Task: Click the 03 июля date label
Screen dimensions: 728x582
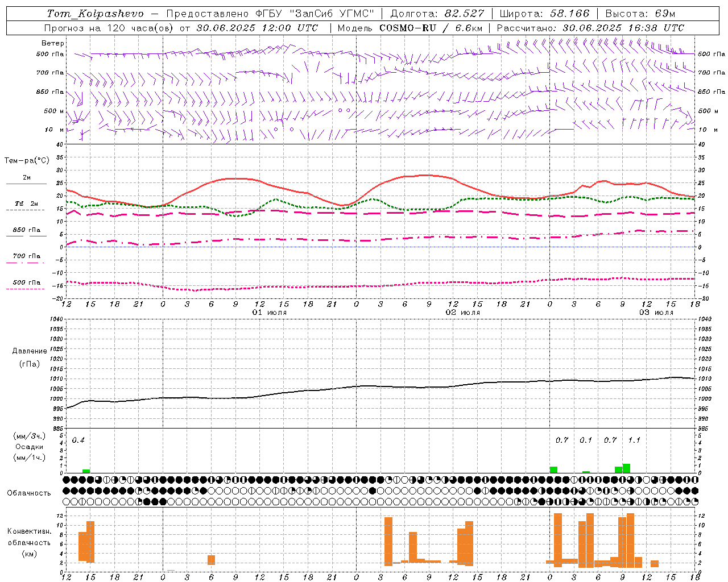Action: coord(656,313)
